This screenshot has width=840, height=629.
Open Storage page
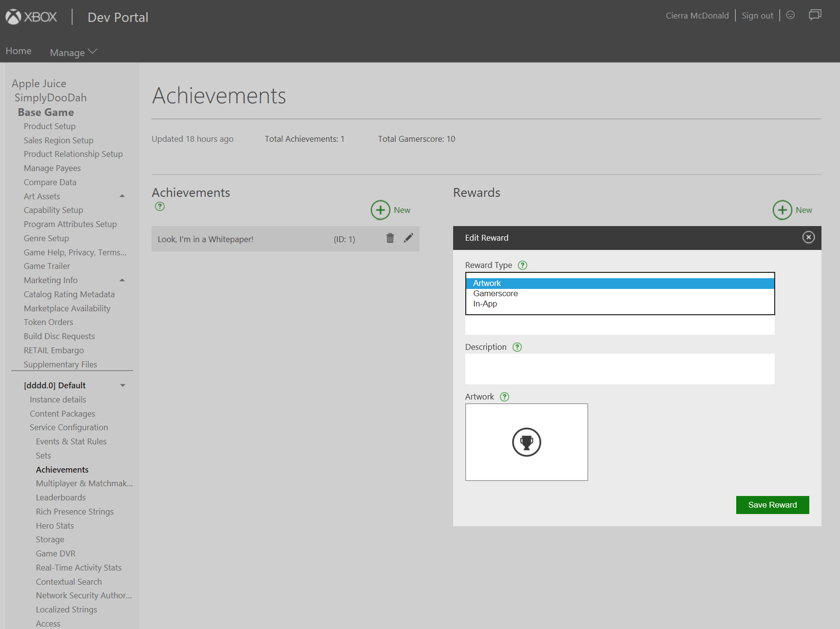(x=50, y=539)
